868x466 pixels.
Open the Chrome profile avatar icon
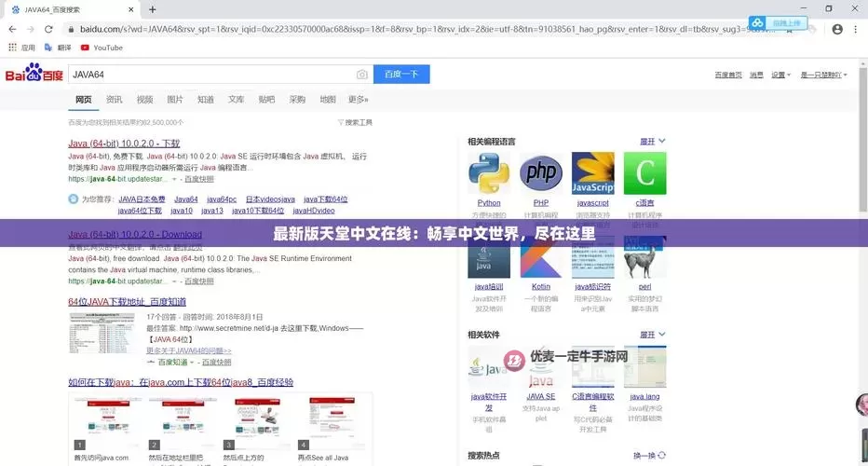[x=837, y=30]
